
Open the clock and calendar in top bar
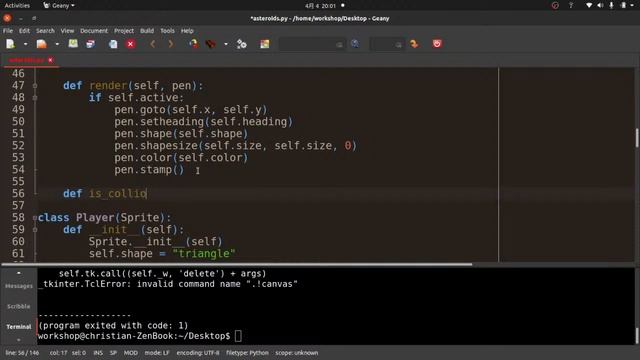320,6
